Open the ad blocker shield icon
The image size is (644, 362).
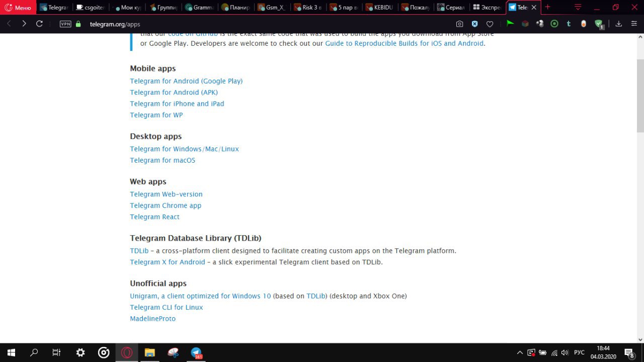tap(474, 24)
